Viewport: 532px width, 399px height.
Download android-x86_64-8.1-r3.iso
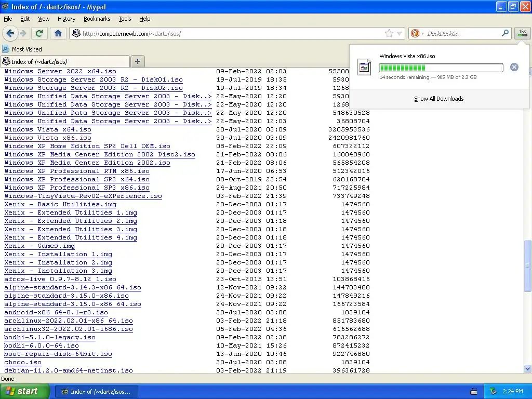56,312
